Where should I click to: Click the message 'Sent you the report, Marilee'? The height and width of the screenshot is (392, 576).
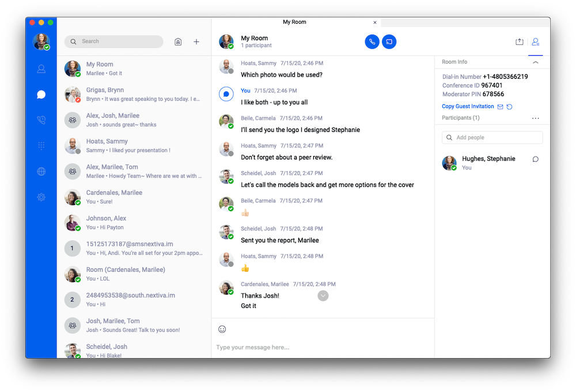point(280,241)
